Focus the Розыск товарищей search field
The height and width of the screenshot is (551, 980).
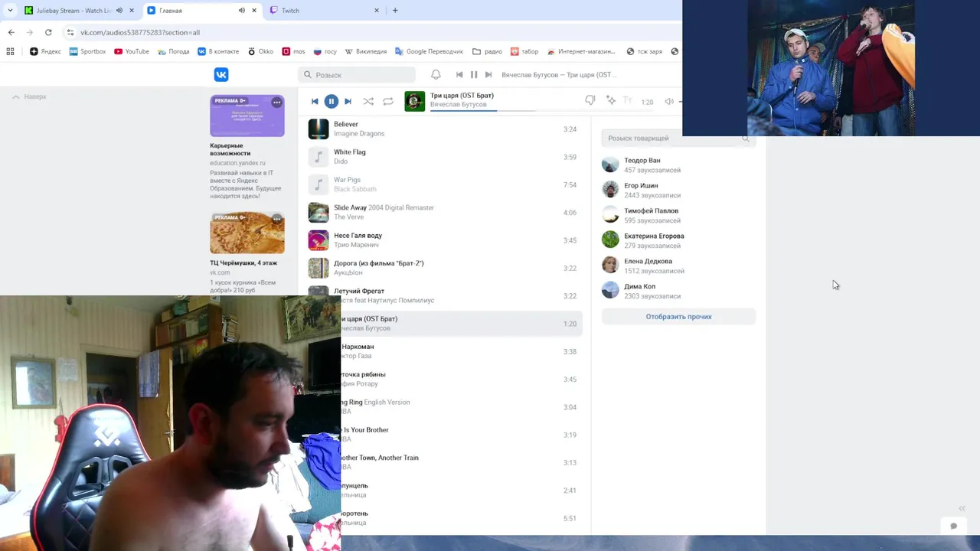[678, 139]
